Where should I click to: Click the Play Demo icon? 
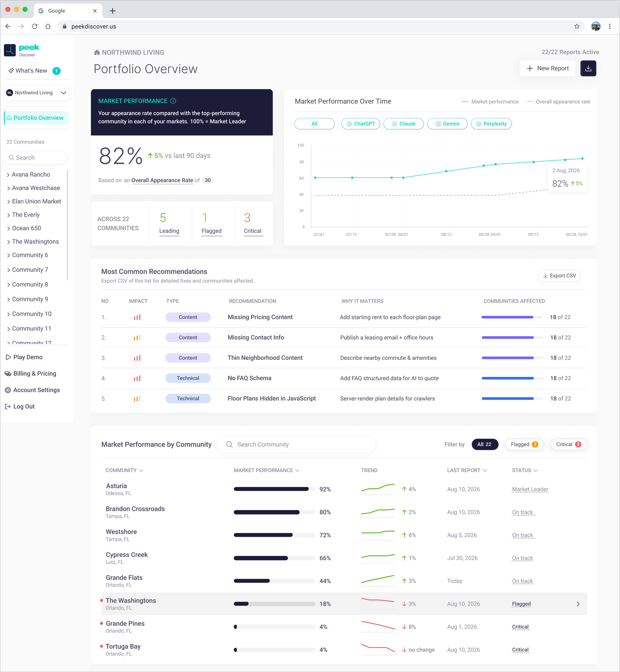click(x=8, y=357)
